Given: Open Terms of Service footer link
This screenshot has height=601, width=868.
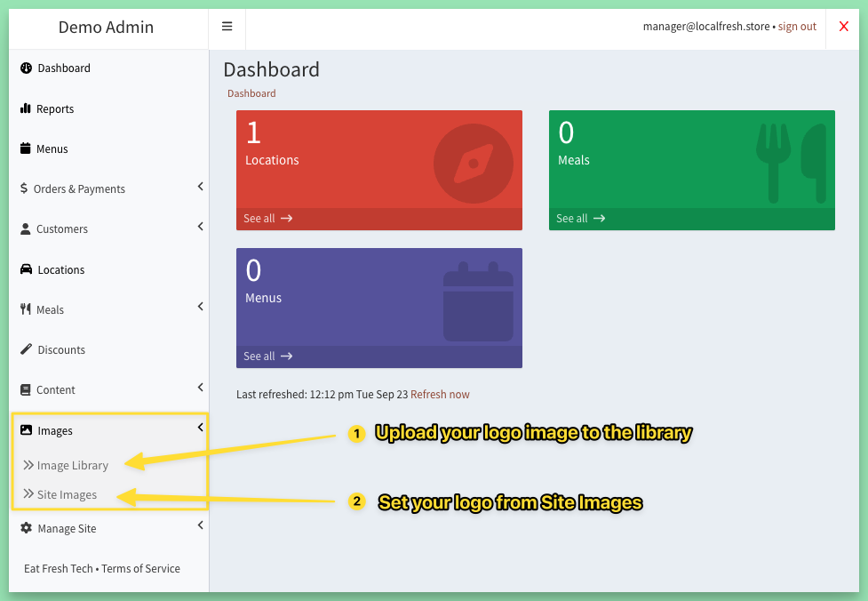Looking at the screenshot, I should 140,568.
